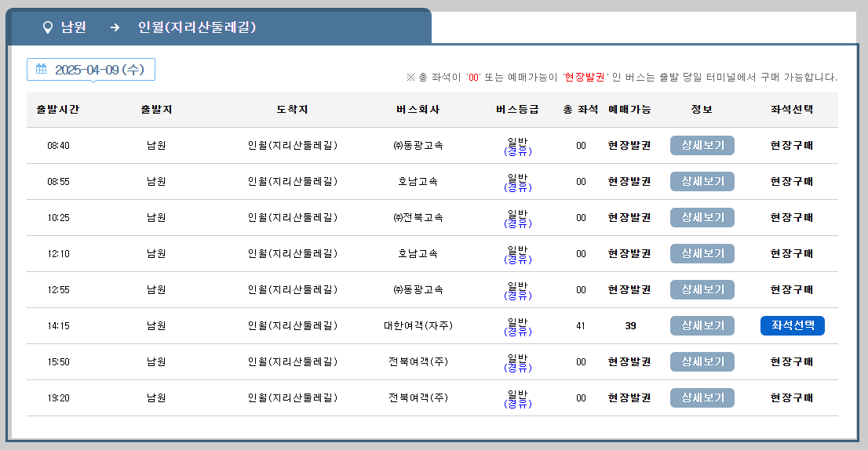Click 전북여객(주) in the 15:50 row
Viewport: 868px width, 450px height.
[418, 361]
